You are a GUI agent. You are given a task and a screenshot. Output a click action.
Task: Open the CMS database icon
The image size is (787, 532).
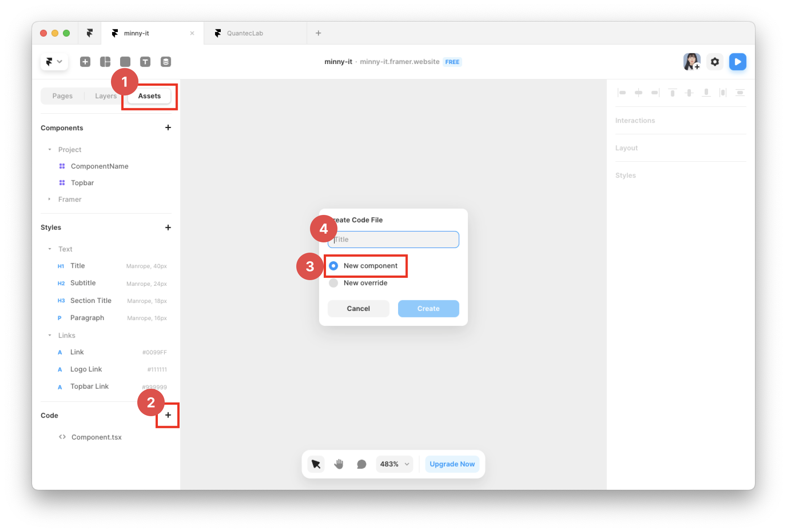165,62
